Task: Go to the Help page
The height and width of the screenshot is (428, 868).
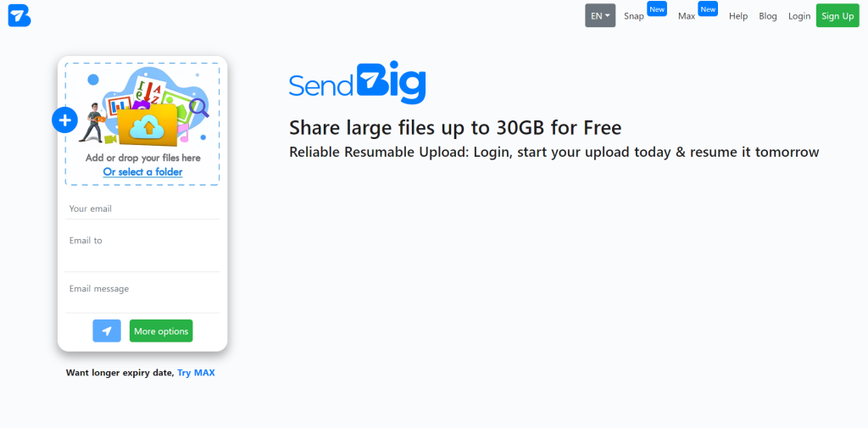Action: (x=738, y=16)
